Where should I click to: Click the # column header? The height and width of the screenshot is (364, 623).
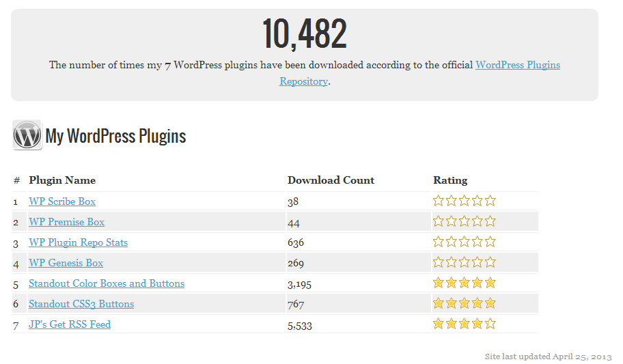[16, 180]
